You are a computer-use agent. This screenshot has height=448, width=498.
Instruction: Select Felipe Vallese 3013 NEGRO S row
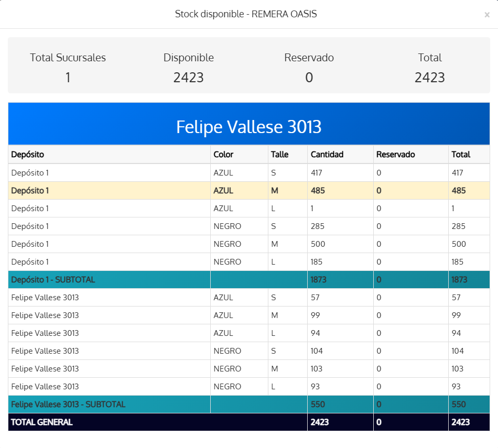[249, 351]
